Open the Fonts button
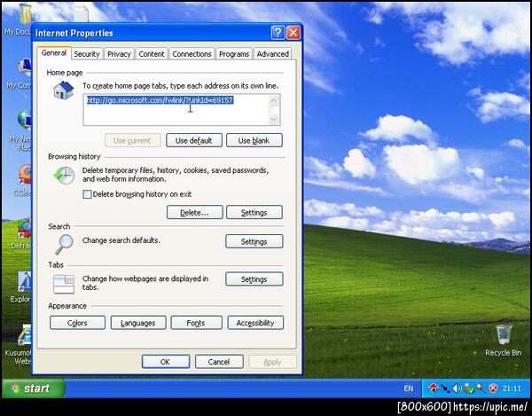Image resolution: width=532 pixels, height=416 pixels. [x=196, y=323]
